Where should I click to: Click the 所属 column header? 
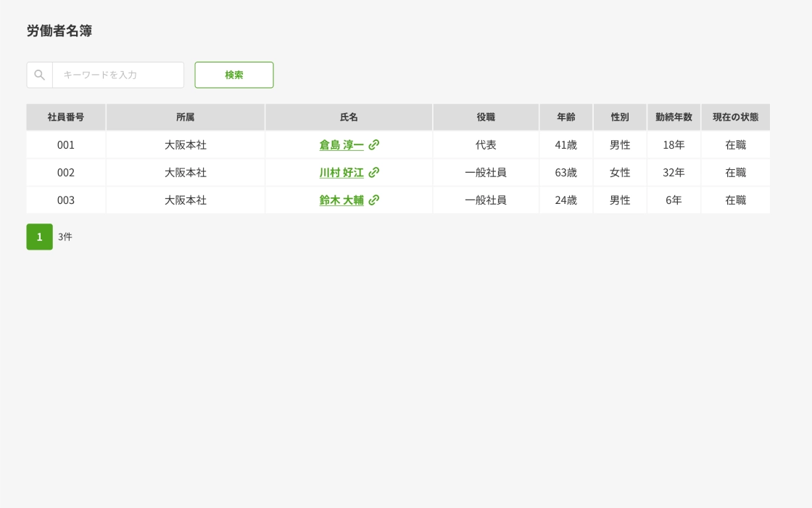(x=186, y=117)
